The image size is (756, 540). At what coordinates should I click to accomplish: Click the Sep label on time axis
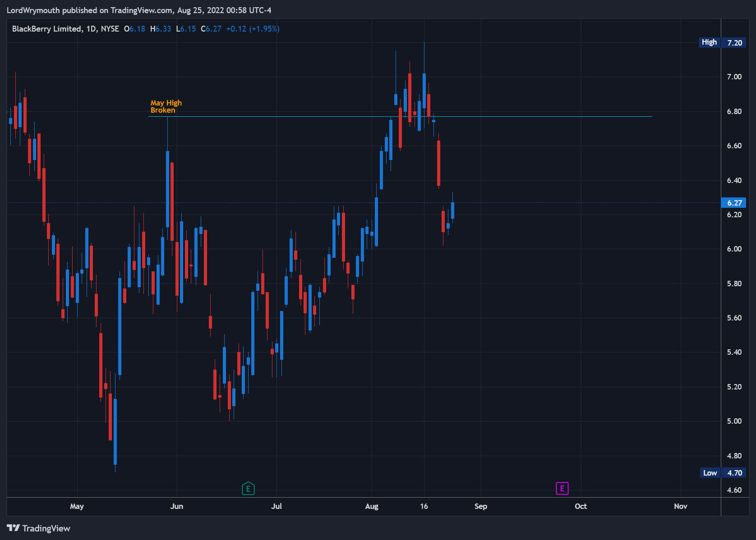pos(481,506)
